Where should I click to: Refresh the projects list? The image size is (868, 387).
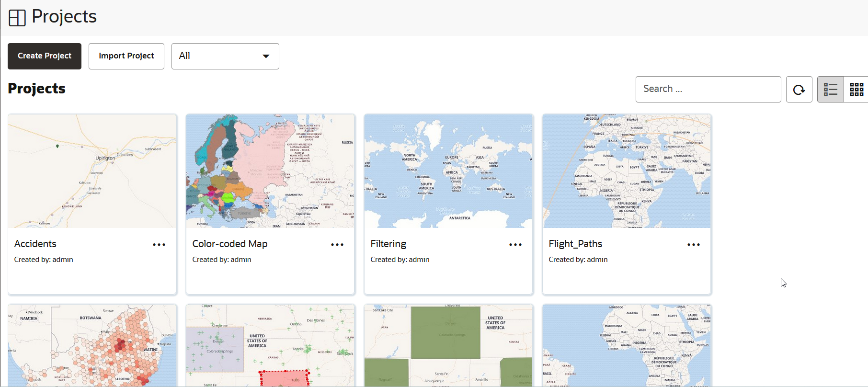point(799,89)
